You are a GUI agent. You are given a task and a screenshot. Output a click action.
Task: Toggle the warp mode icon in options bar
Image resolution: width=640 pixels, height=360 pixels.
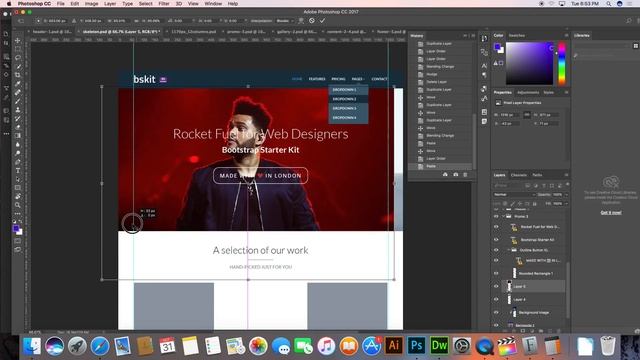coord(301,20)
